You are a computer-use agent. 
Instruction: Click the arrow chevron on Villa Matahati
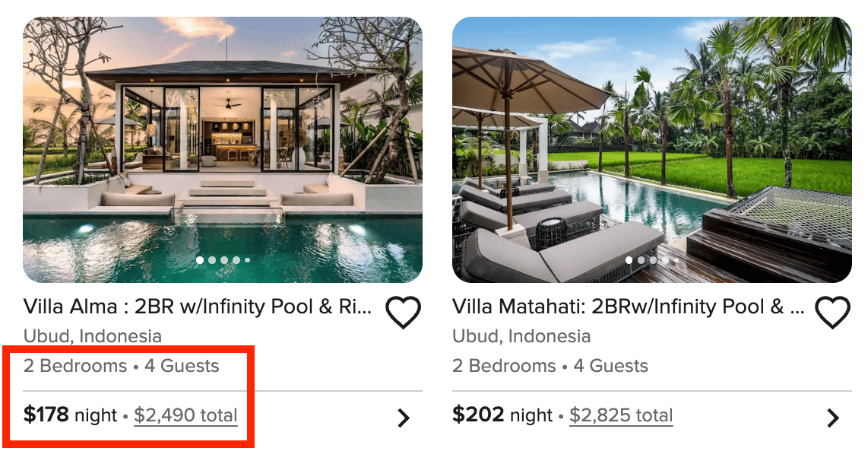833,418
